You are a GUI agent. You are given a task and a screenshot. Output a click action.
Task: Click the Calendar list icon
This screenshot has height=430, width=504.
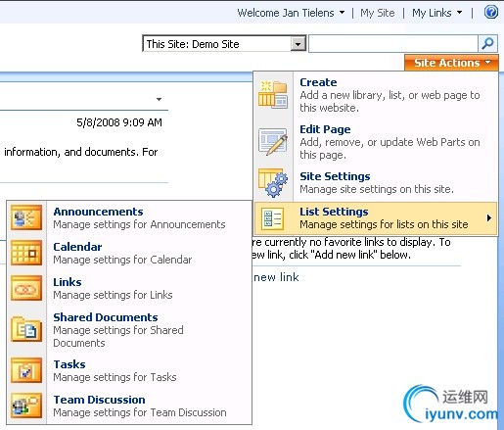point(26,253)
